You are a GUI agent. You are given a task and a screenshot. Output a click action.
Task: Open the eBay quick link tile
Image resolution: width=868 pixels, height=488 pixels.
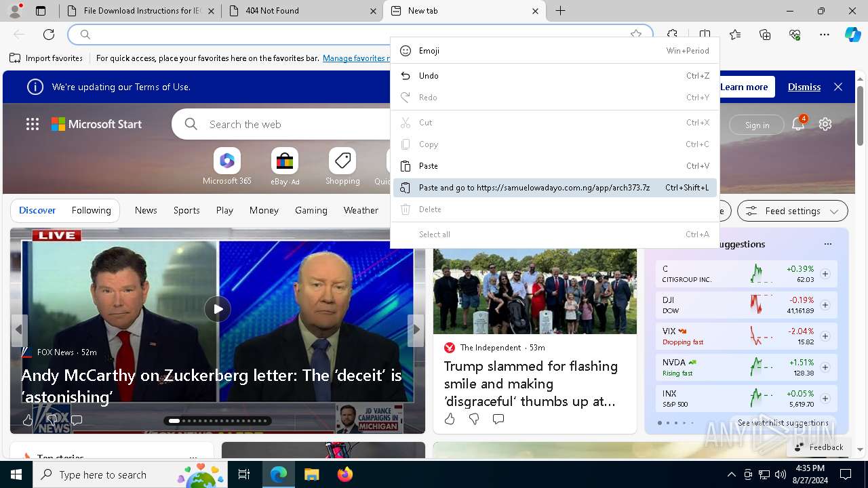pyautogui.click(x=285, y=167)
